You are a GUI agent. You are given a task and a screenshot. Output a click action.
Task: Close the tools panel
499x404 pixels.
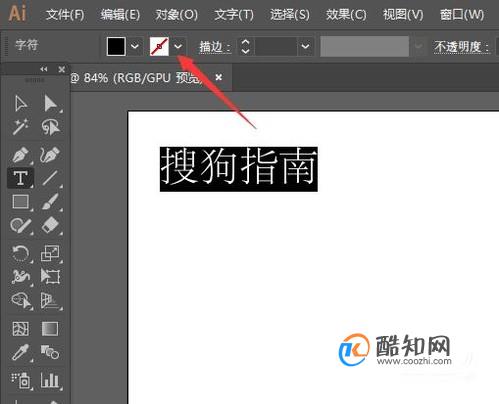[62, 69]
